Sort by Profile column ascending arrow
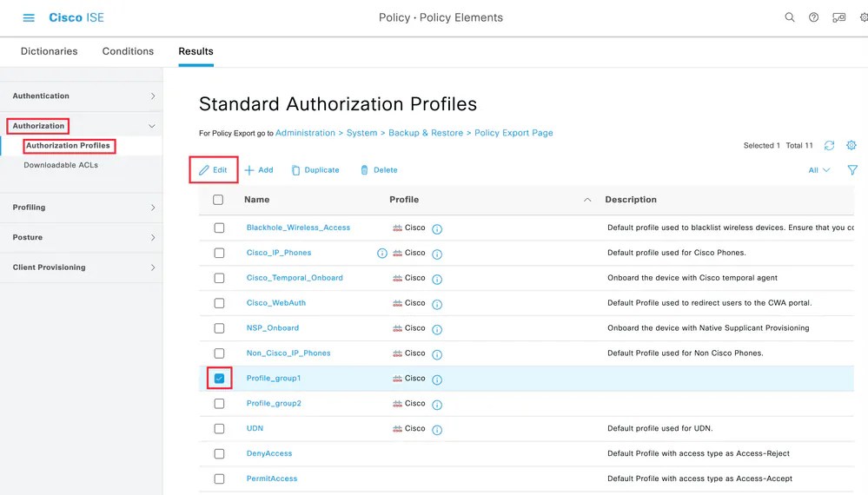This screenshot has width=868, height=495. tap(587, 200)
